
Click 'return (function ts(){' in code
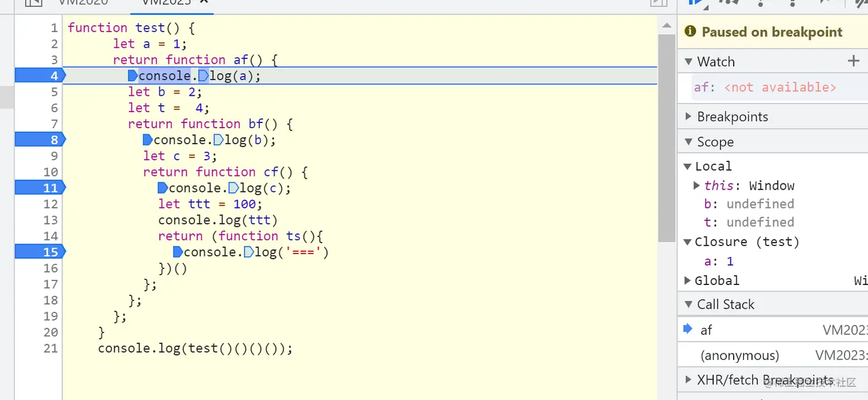pos(241,236)
